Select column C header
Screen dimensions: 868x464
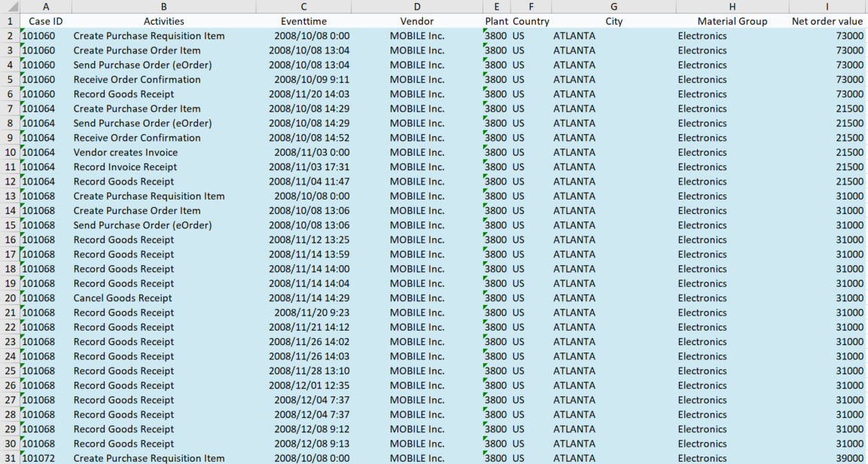[x=303, y=7]
